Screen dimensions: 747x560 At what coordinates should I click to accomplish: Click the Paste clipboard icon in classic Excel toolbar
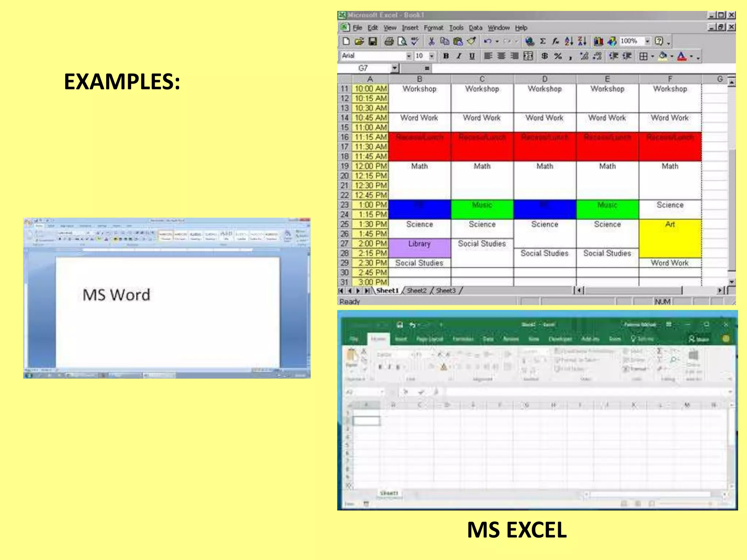[x=458, y=41]
